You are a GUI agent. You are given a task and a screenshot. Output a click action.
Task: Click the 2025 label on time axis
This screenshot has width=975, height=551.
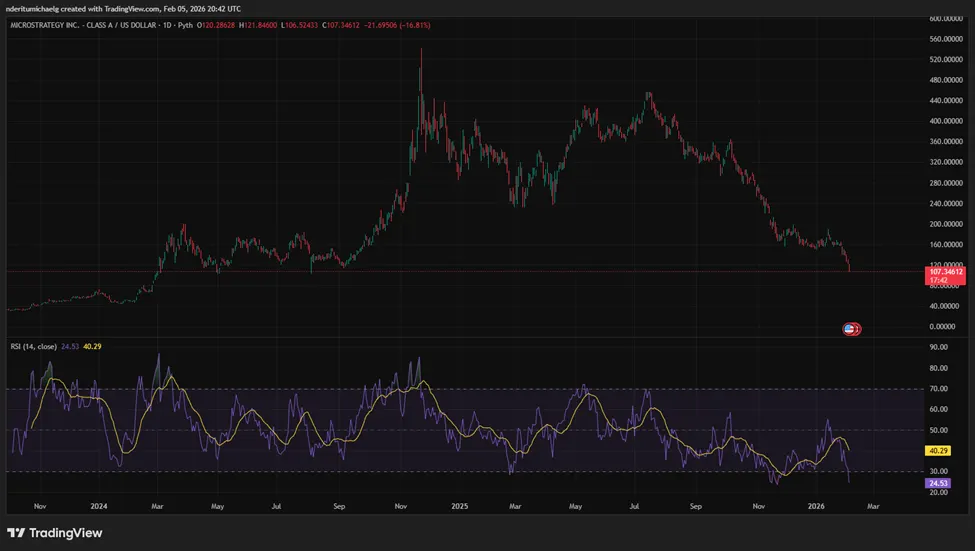tap(461, 506)
